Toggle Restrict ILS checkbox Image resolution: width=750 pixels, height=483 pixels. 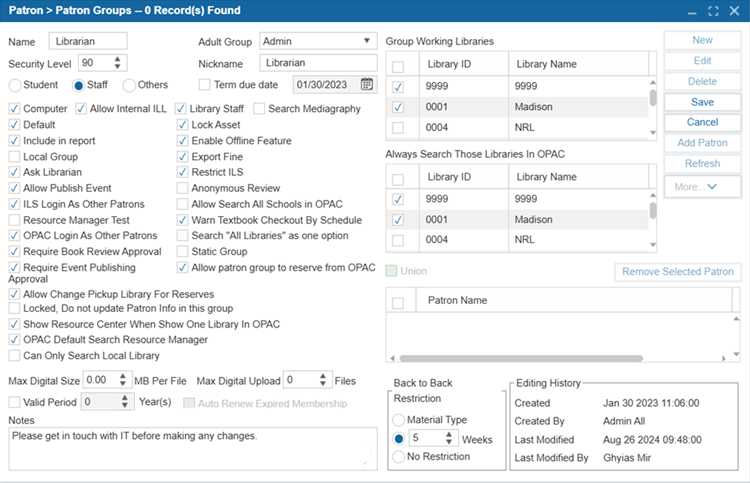point(182,172)
